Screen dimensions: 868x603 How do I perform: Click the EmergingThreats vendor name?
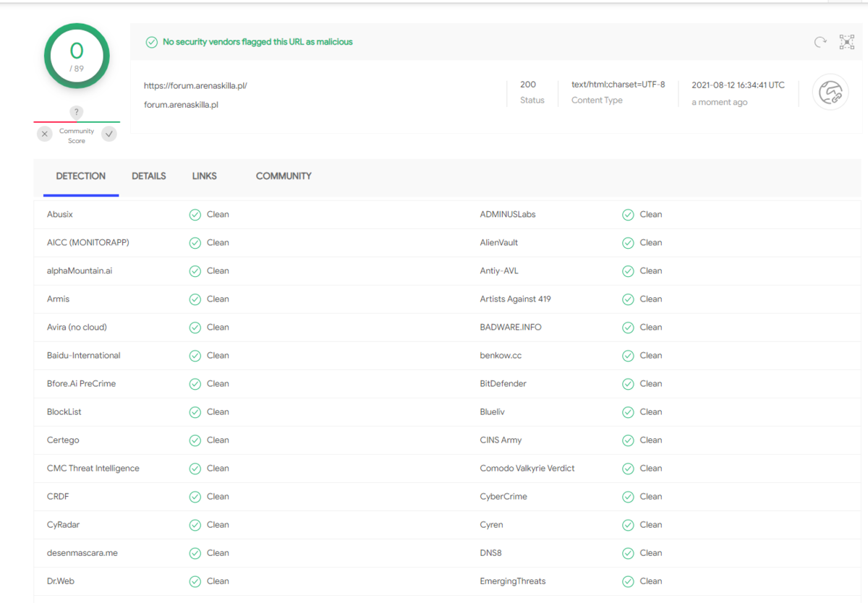[513, 581]
